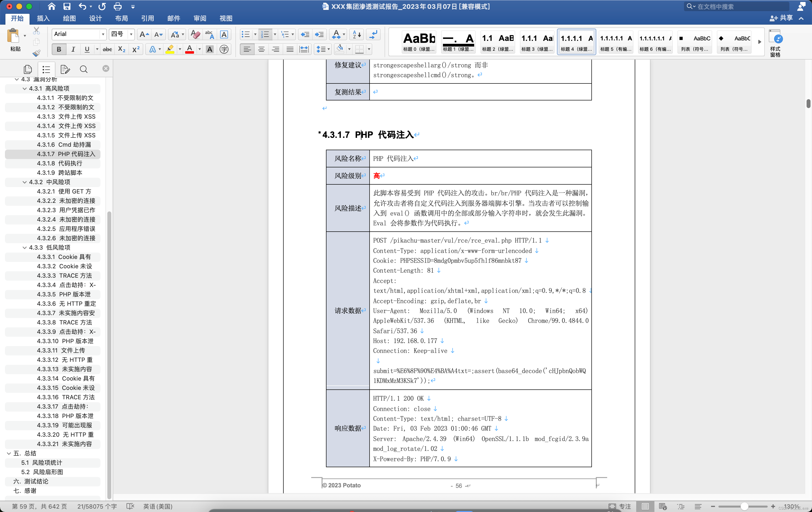The image size is (812, 512).
Task: Apply 标题 1 heading style
Action: point(458,42)
